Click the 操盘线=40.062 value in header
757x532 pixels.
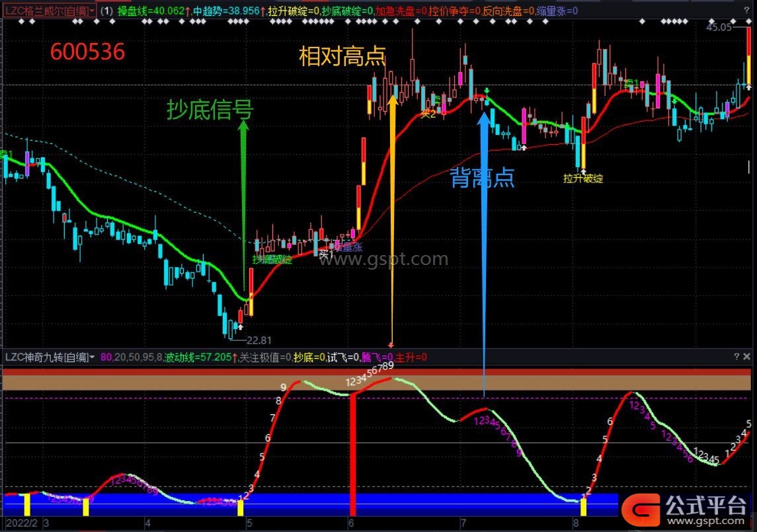[x=154, y=11]
